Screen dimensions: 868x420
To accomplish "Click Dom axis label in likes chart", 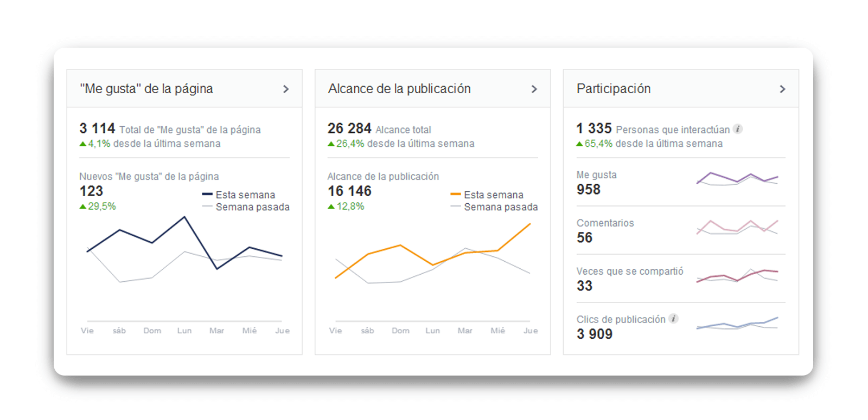I will [x=152, y=331].
